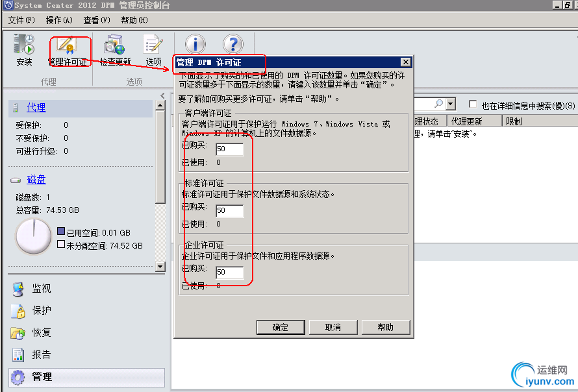
Task: Click the 可进行升级: 0 row
Action: click(42, 151)
